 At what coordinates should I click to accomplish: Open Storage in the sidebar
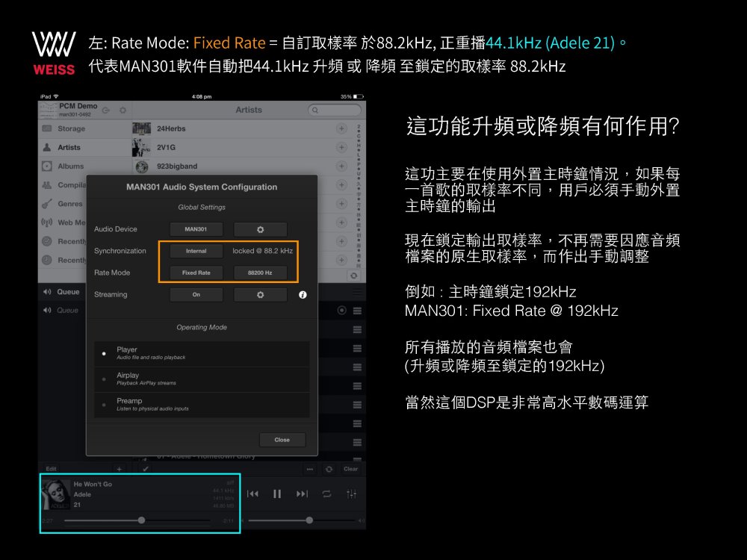[85, 128]
